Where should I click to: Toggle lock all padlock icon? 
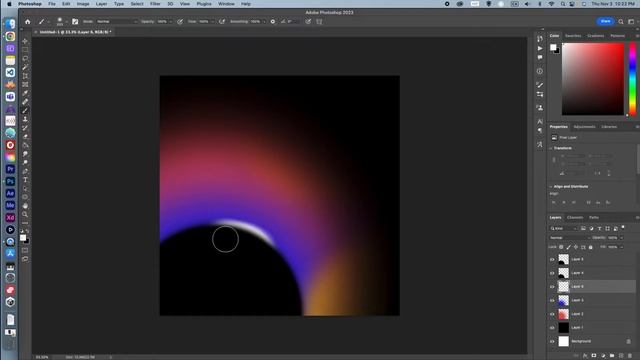click(x=591, y=247)
